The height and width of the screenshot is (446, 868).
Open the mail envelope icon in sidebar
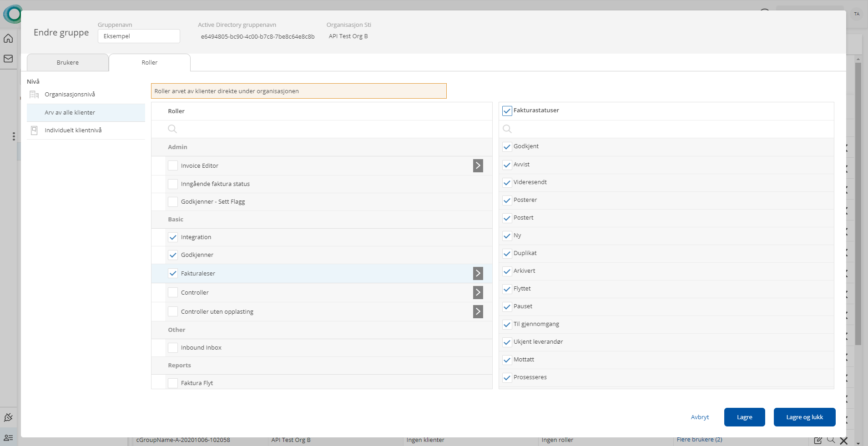click(x=8, y=59)
